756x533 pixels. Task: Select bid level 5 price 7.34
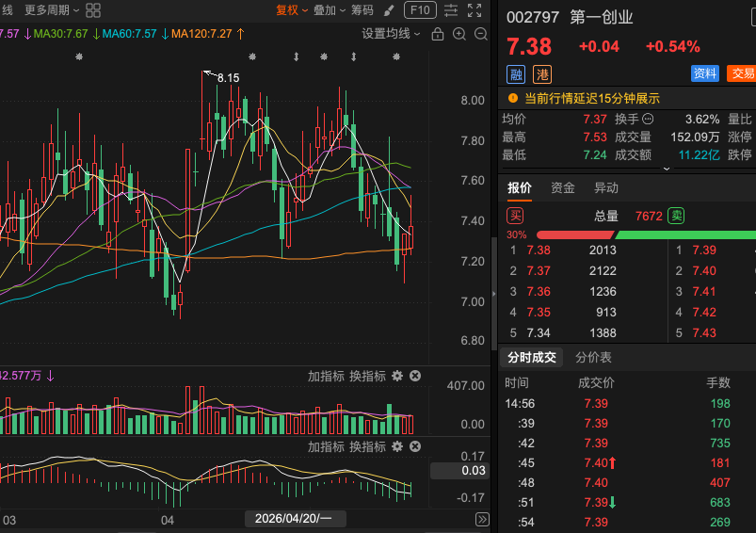tap(539, 332)
